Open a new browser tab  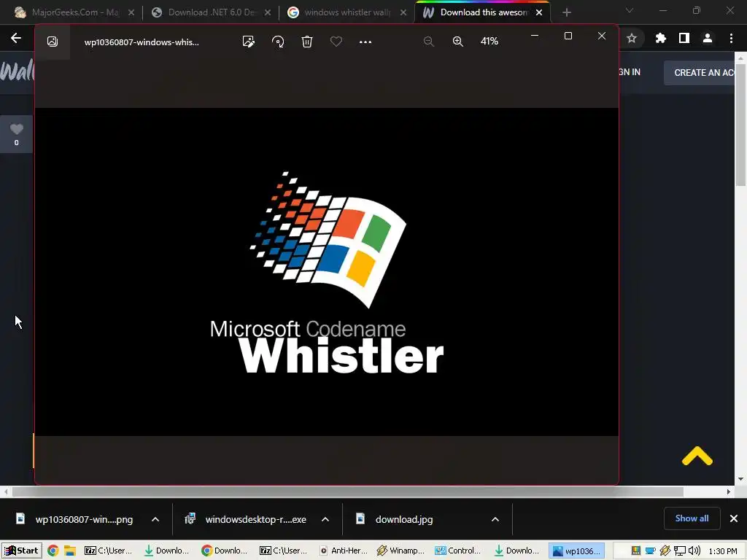pyautogui.click(x=566, y=12)
